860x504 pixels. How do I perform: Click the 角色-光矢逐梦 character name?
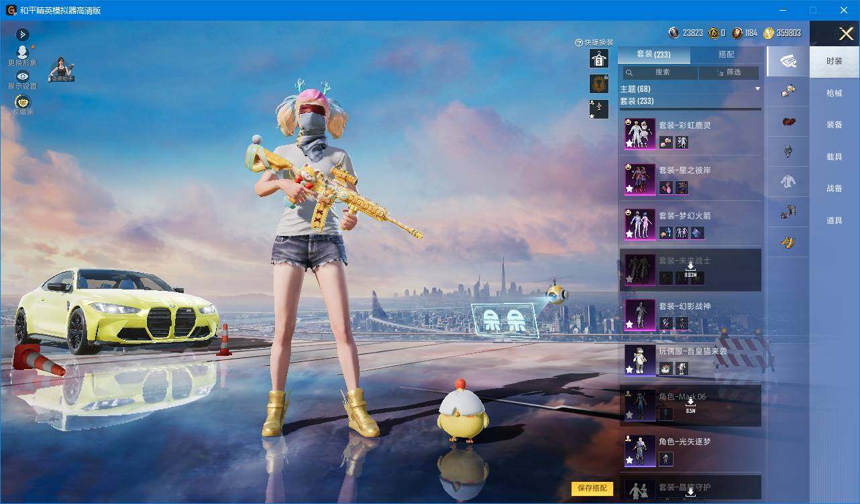(684, 442)
